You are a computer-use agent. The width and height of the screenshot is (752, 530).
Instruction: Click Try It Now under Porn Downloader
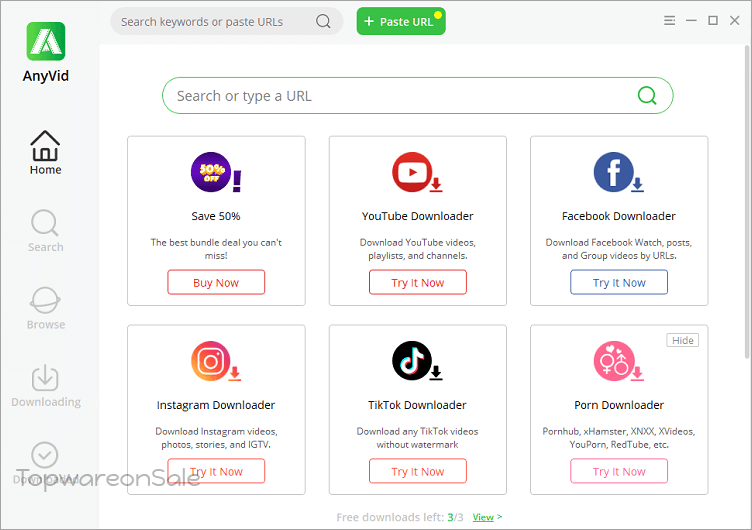(x=619, y=471)
